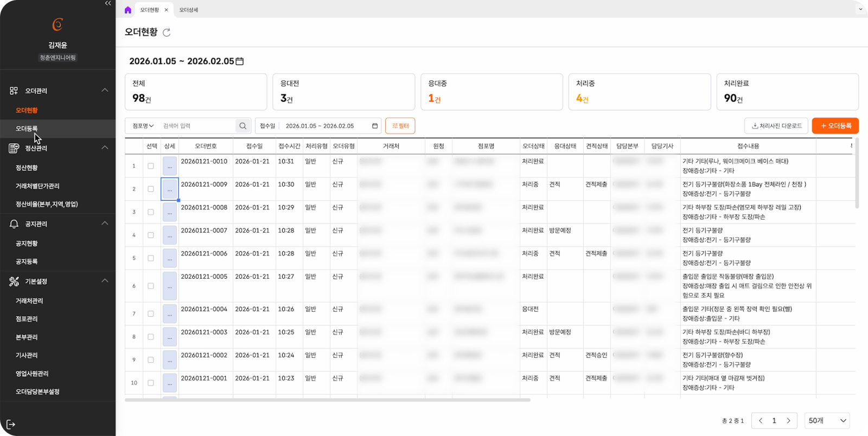Click the 처리사진 다운로드 button
The image size is (868, 436).
(776, 126)
